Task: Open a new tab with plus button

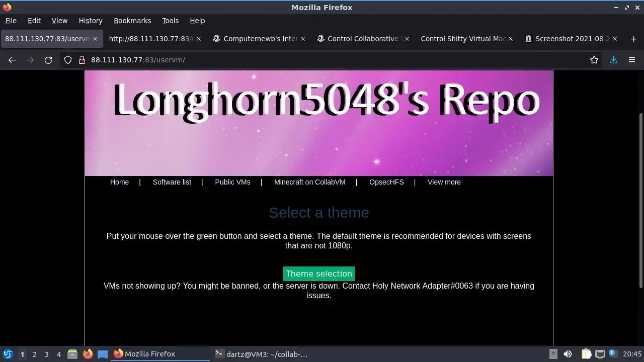Action: pos(633,39)
